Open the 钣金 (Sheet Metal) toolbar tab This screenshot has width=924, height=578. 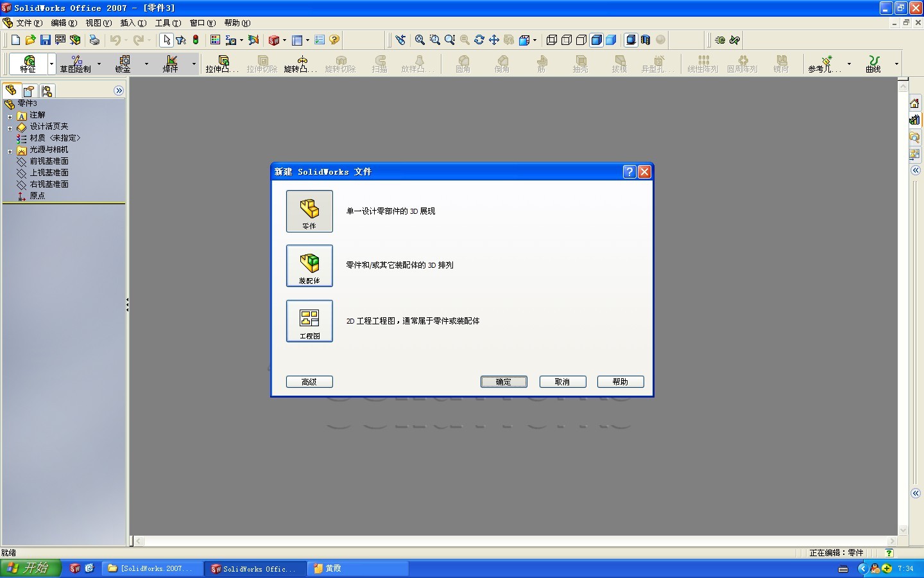[x=123, y=64]
